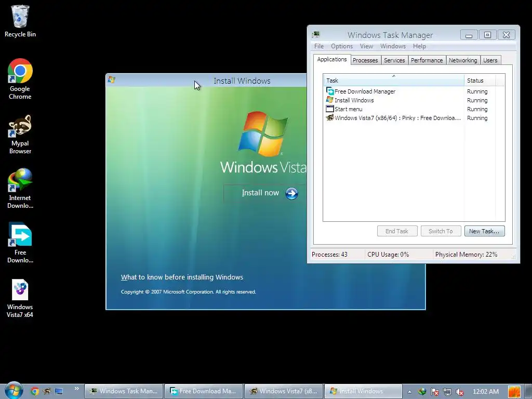Click the End Task button
This screenshot has height=399, width=532.
coord(397,231)
